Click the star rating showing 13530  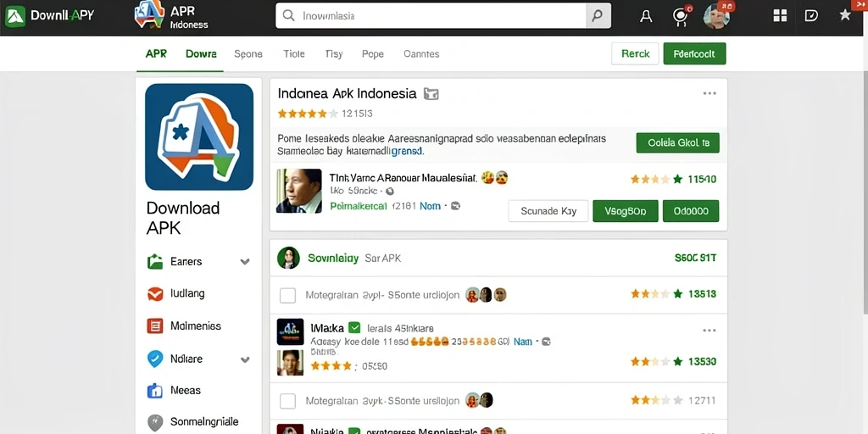657,361
